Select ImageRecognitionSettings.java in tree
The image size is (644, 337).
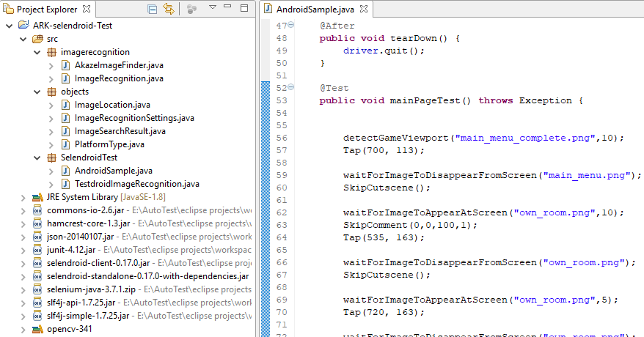pyautogui.click(x=134, y=118)
